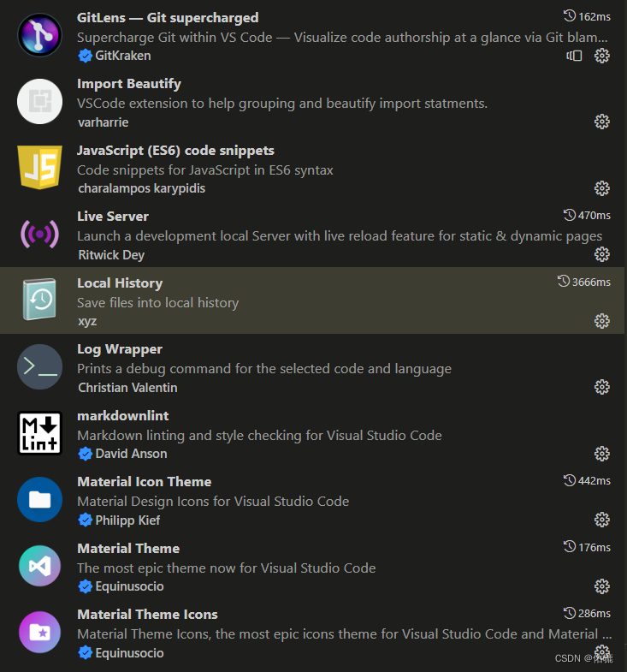Click GitKraken verified publisher badge
The width and height of the screenshot is (627, 672).
point(86,56)
